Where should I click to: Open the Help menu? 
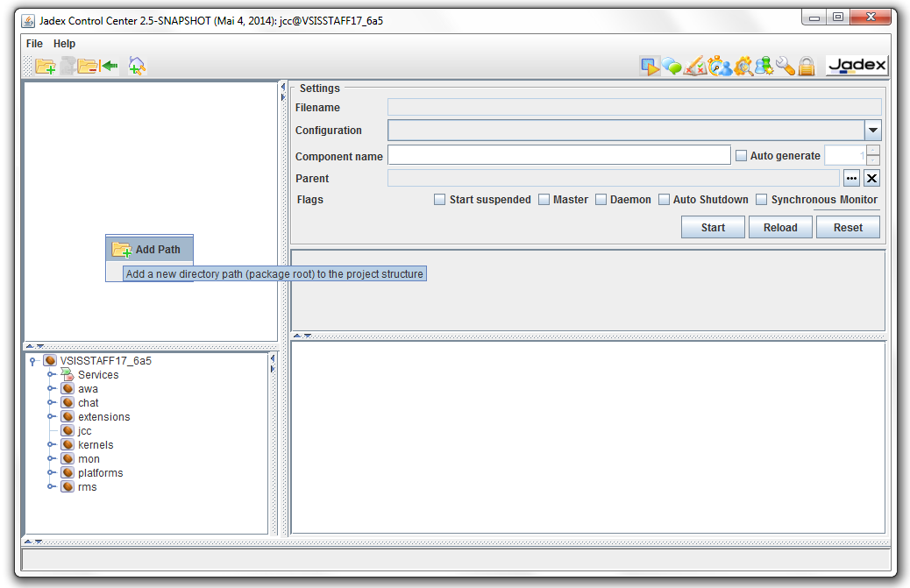tap(64, 43)
